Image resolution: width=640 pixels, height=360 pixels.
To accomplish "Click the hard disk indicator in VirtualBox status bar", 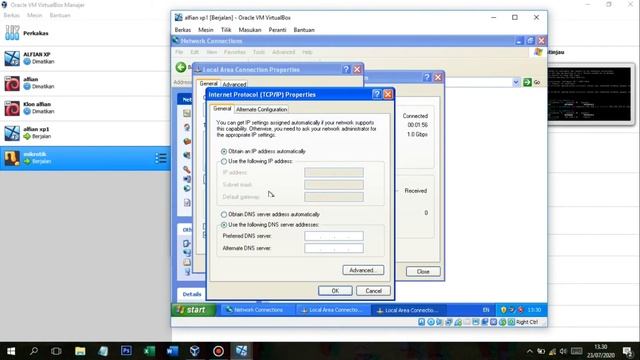I will point(422,322).
